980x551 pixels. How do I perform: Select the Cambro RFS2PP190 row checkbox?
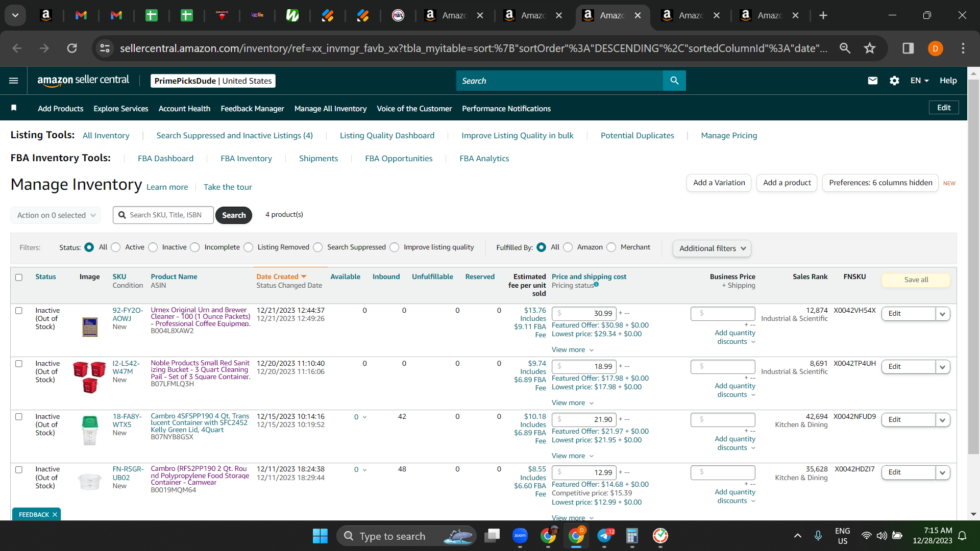[x=19, y=470]
